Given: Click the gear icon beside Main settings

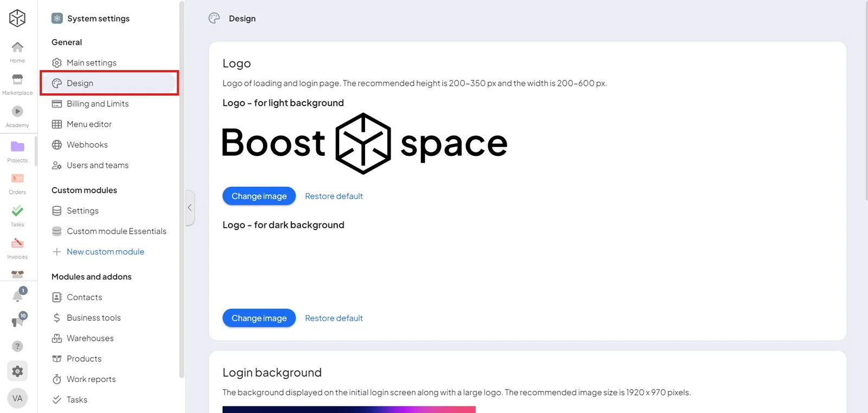Looking at the screenshot, I should [x=56, y=63].
